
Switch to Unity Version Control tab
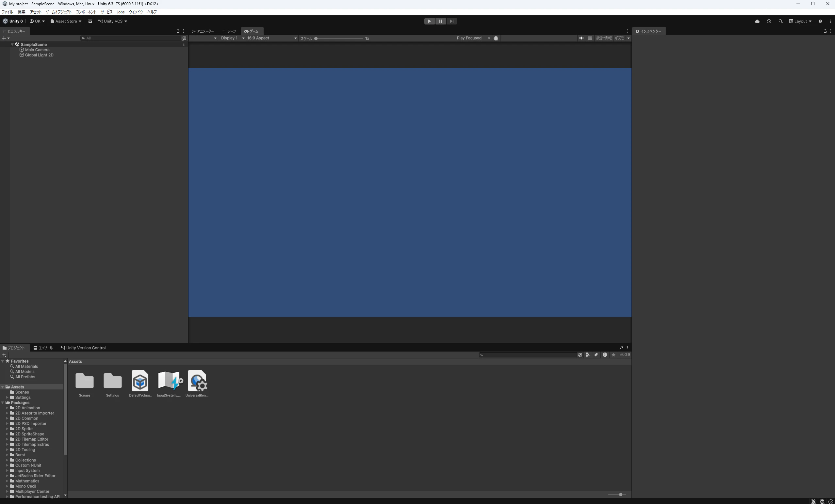pyautogui.click(x=83, y=348)
